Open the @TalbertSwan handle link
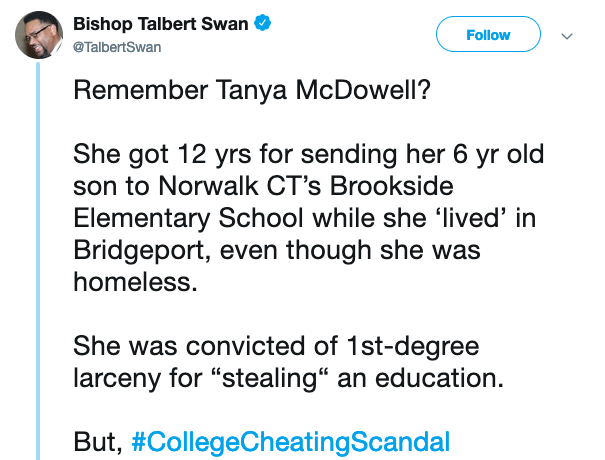605x460 pixels. pyautogui.click(x=118, y=46)
